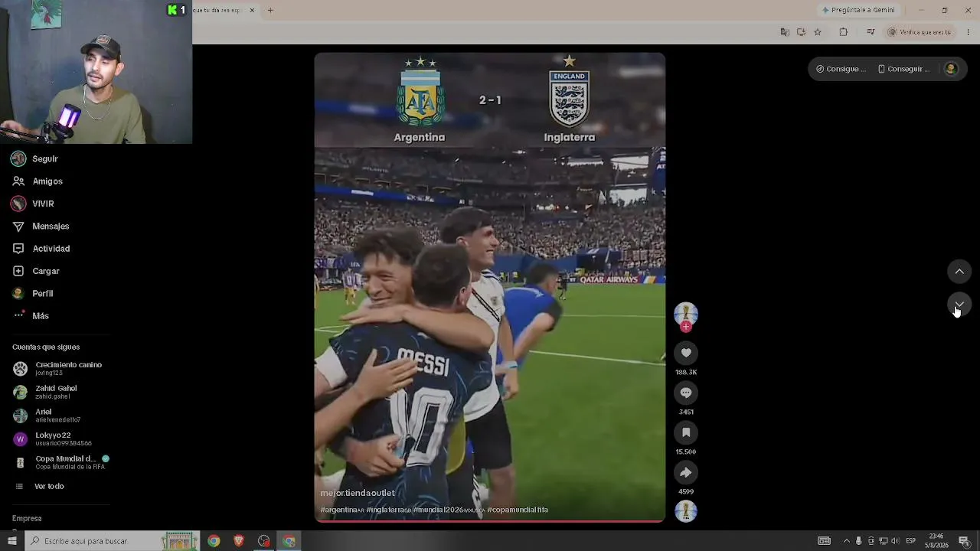Open the browser extensions puzzle icon
Viewport: 980px width, 551px height.
(x=844, y=32)
